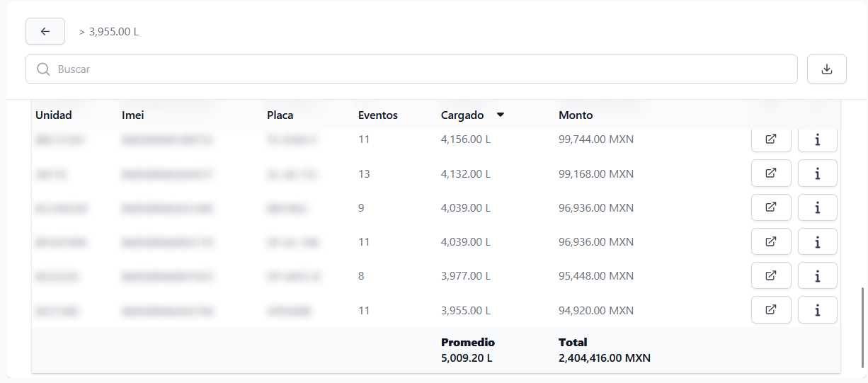Open external link for 9-event row
The width and height of the screenshot is (868, 383).
point(771,207)
